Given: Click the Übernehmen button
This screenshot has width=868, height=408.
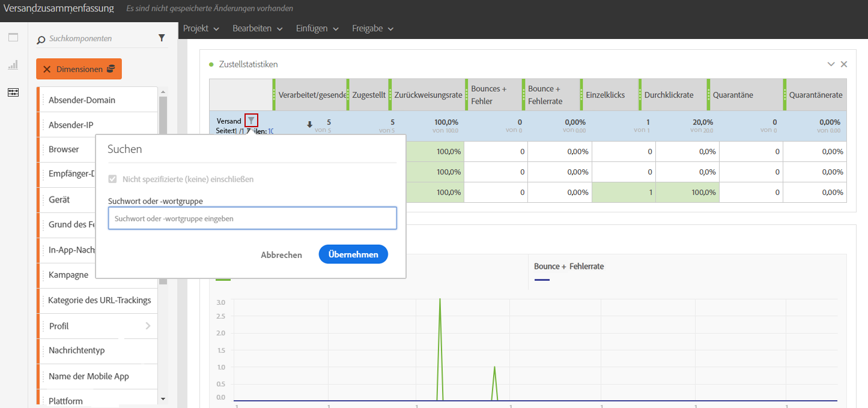Looking at the screenshot, I should pyautogui.click(x=353, y=254).
